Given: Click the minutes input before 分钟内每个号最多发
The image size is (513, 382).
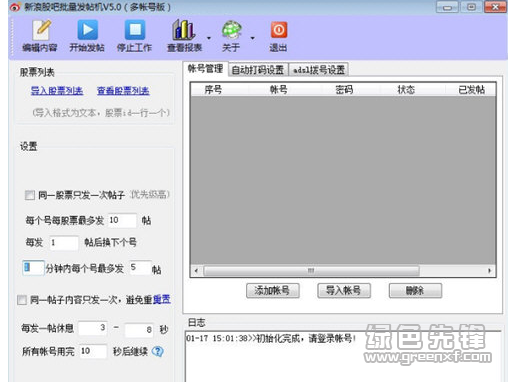Looking at the screenshot, I should coord(33,268).
